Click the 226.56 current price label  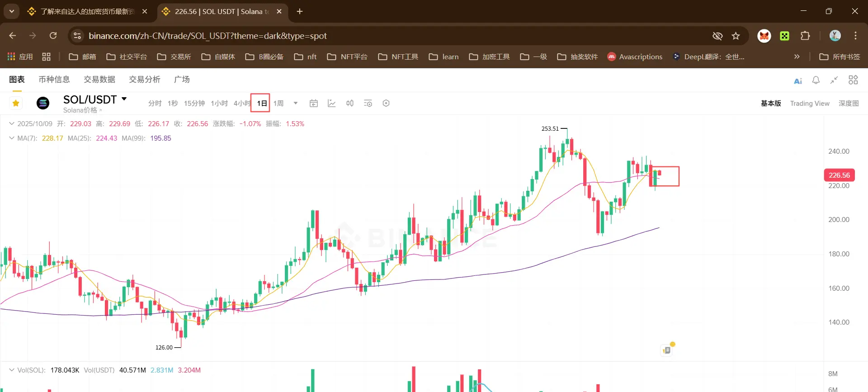click(839, 175)
